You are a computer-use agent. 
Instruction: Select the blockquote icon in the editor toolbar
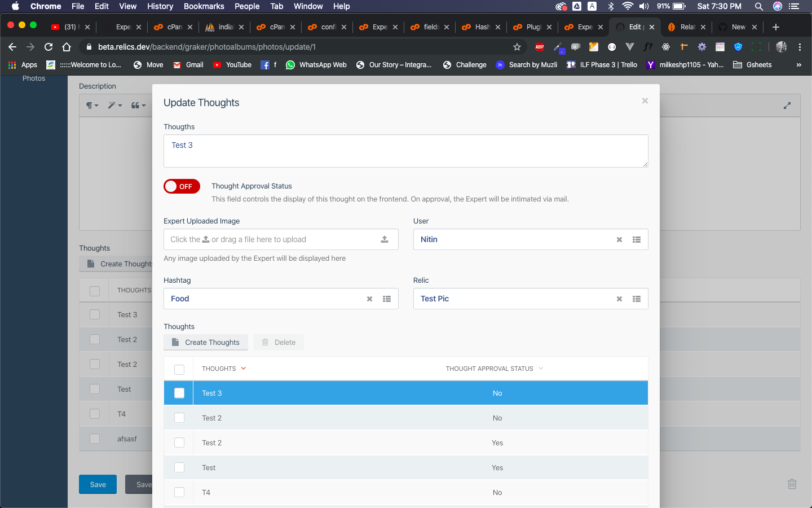pyautogui.click(x=134, y=105)
